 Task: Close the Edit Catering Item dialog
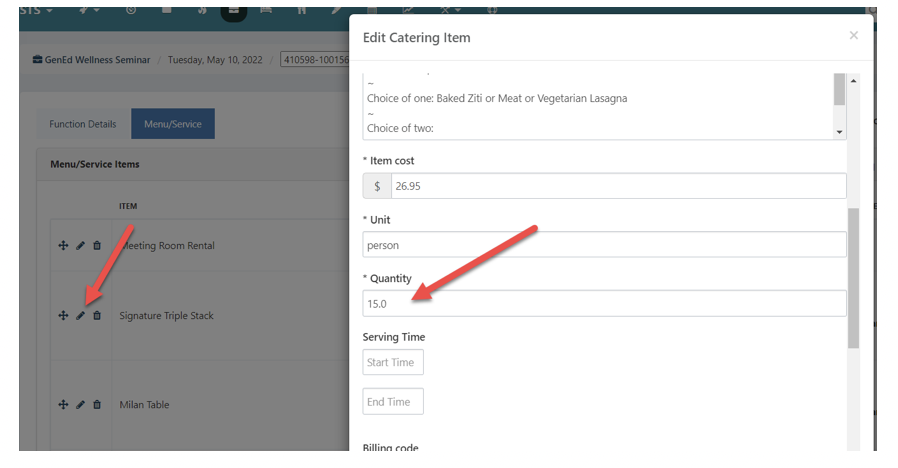pyautogui.click(x=853, y=36)
